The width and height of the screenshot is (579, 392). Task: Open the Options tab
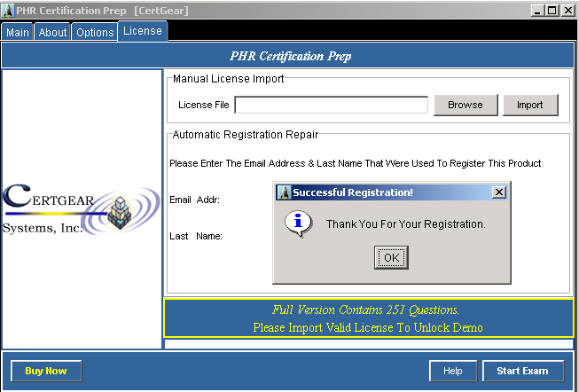point(95,32)
